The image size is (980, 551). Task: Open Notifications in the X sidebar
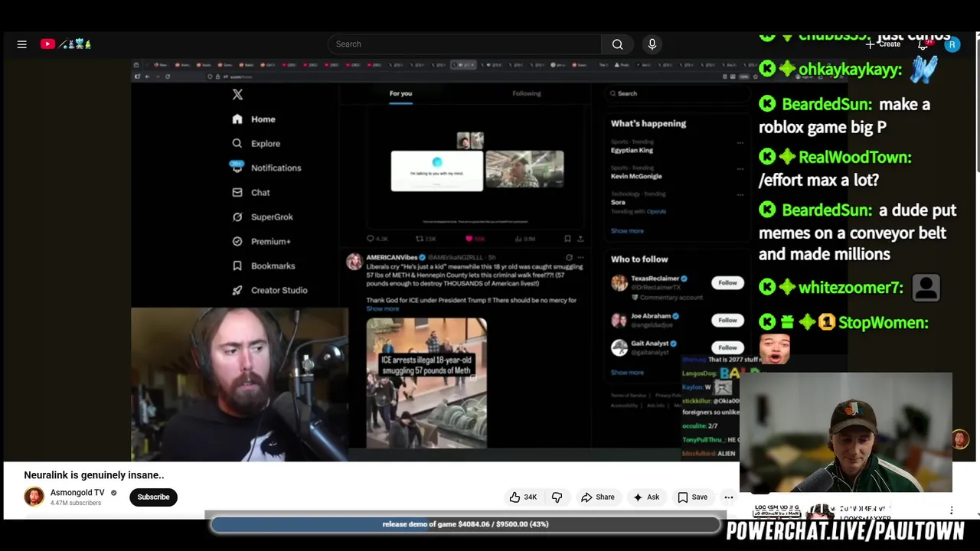pyautogui.click(x=266, y=168)
